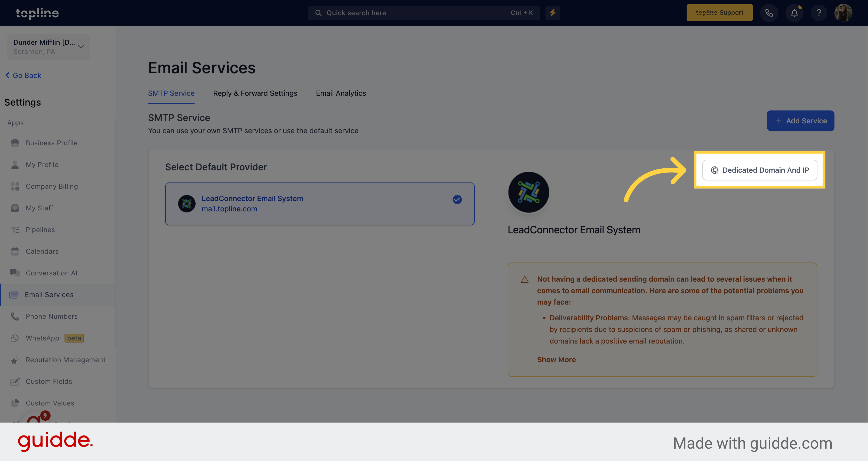868x461 pixels.
Task: Click the mail.topline.com domain text
Action: 229,209
